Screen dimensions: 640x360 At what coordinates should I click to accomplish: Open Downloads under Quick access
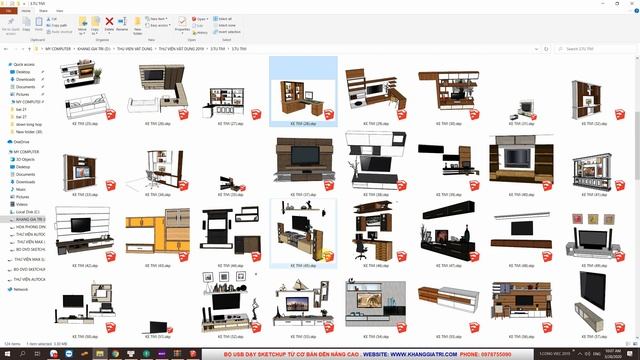tap(25, 79)
